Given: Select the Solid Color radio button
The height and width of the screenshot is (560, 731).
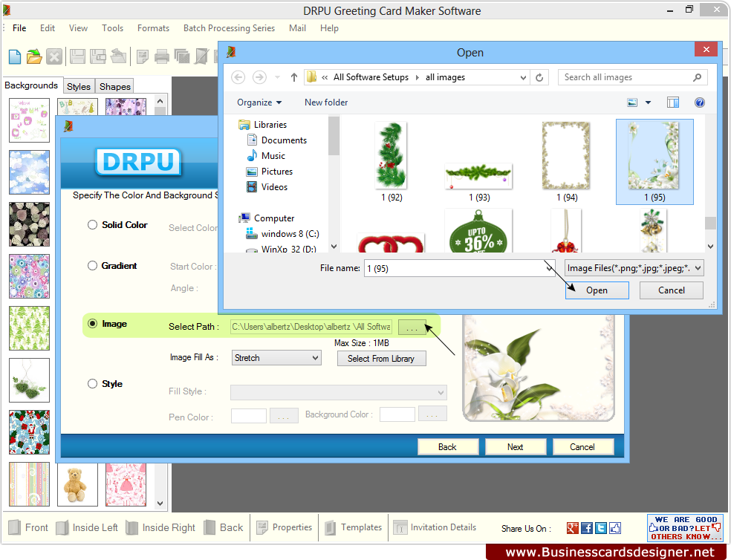Looking at the screenshot, I should 92,225.
